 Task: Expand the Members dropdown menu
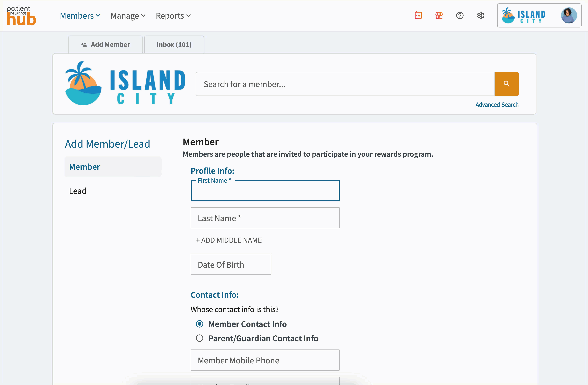click(80, 16)
